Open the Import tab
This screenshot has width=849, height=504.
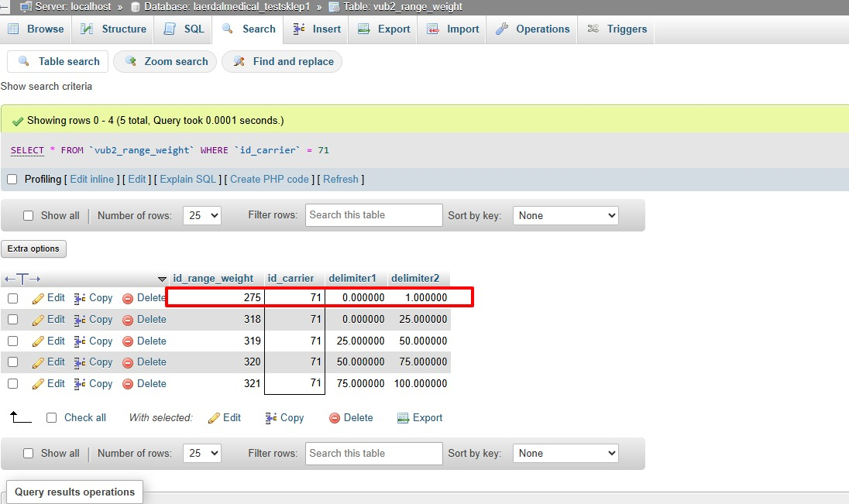tap(452, 29)
